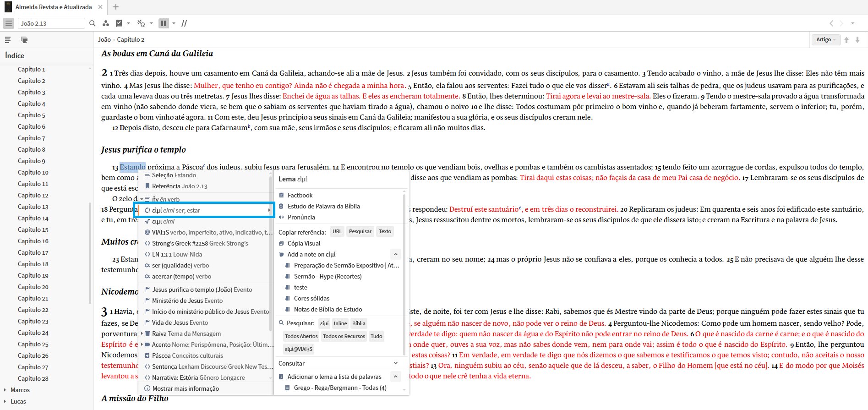Screen dimensions: 868x410
Task: Select Capítulo 1 in the Índice
Action: [x=32, y=69]
